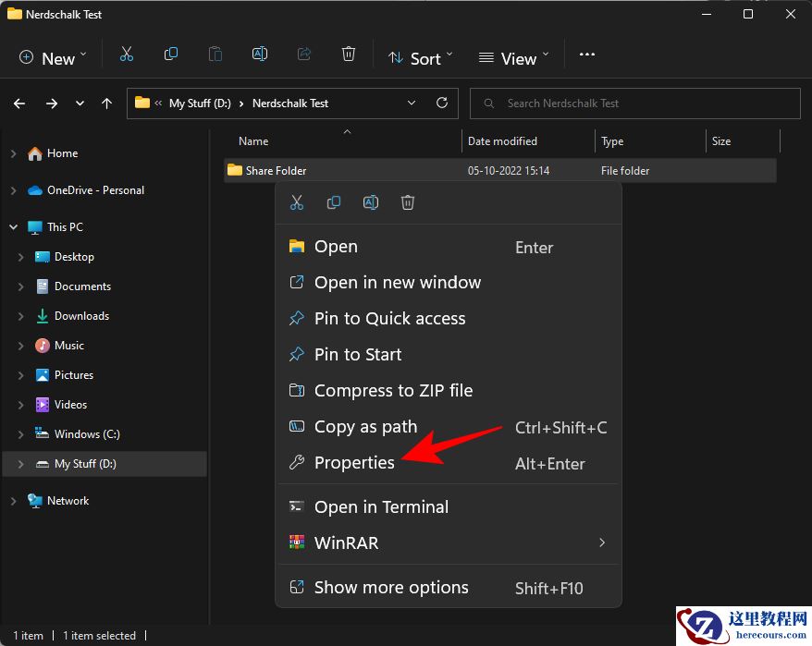Expand the Windows (C:) tree node
This screenshot has height=646, width=812.
click(20, 434)
